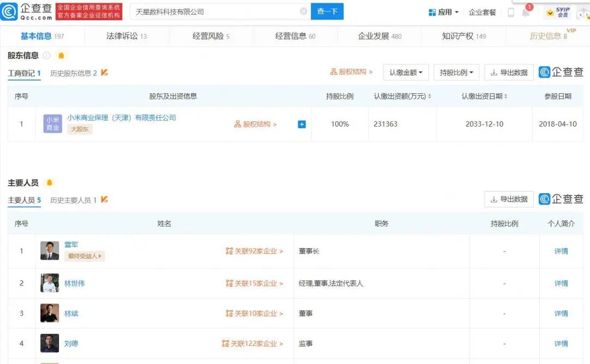Switch to the 知识产权 tab
The height and width of the screenshot is (364, 590).
pyautogui.click(x=463, y=36)
